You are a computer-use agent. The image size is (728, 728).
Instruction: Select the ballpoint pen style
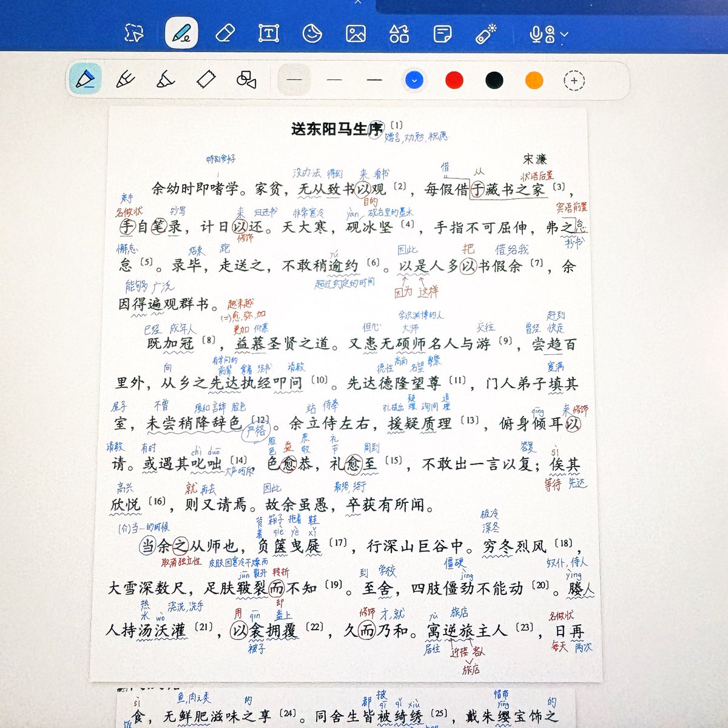[126, 79]
